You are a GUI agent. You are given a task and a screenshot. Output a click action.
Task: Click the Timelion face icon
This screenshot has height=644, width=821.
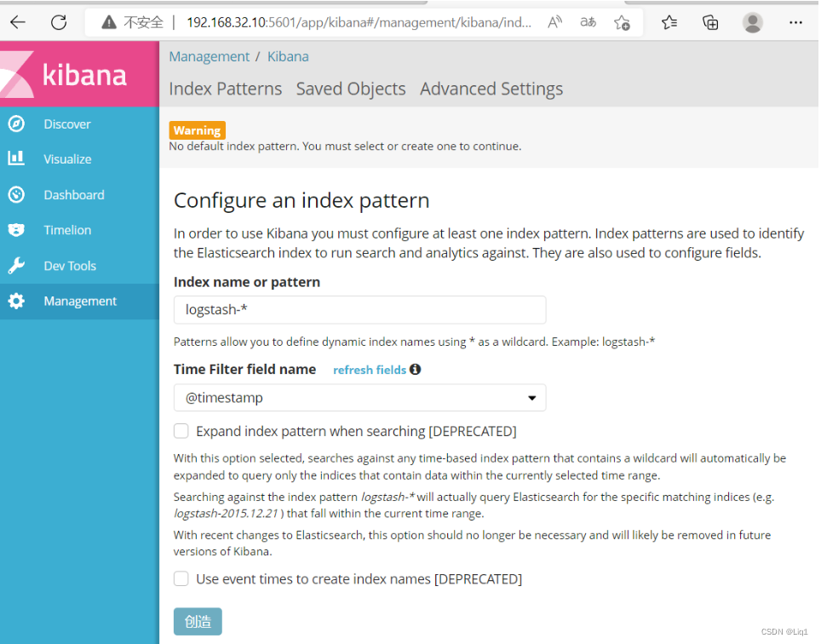(16, 229)
